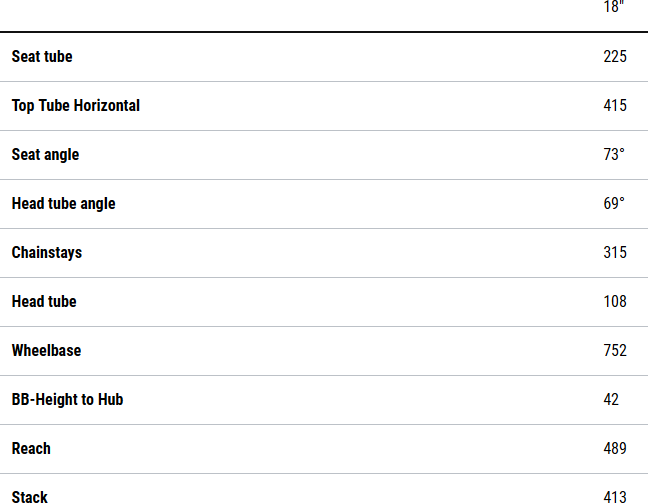The image size is (648, 503).
Task: Click the BB-Height to Hub value 42
Action: tap(611, 400)
